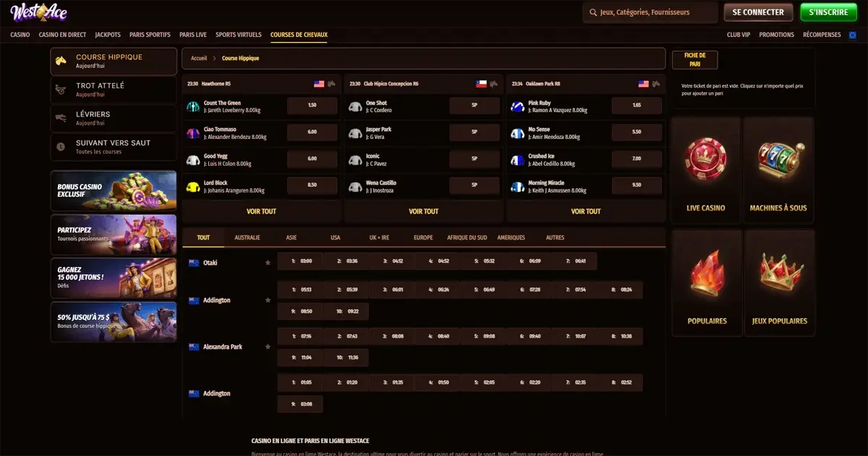The image size is (868, 456).
Task: Click the Otaki New Zealand flag
Action: coord(194,263)
